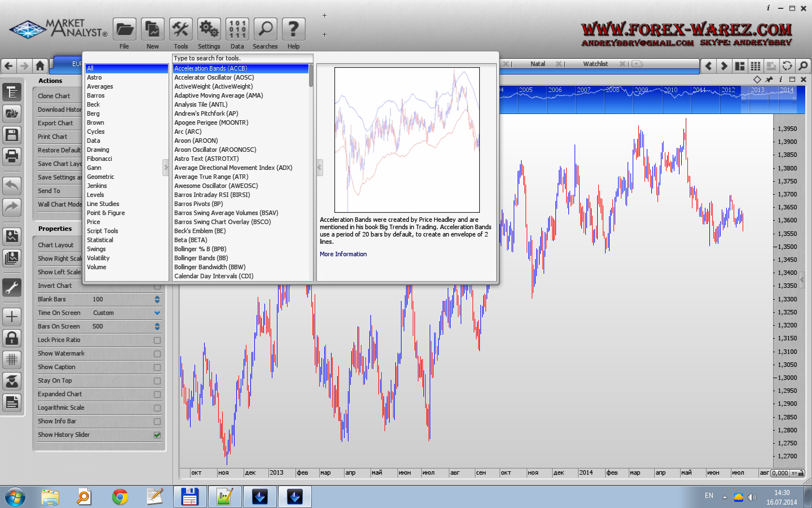Screen dimensions: 812x508
Task: Adjust the Bars On Screen stepper arrows
Action: tap(157, 326)
